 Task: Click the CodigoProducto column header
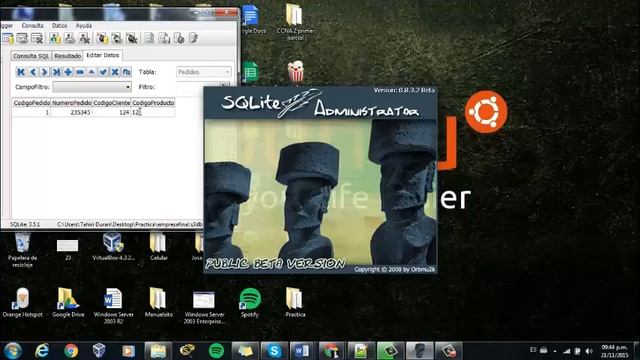point(153,103)
